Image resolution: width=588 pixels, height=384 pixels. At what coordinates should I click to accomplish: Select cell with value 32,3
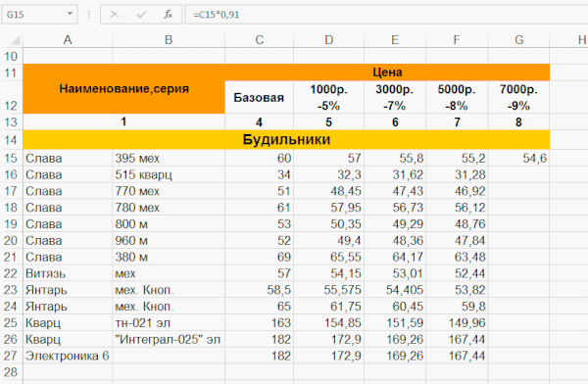click(329, 174)
